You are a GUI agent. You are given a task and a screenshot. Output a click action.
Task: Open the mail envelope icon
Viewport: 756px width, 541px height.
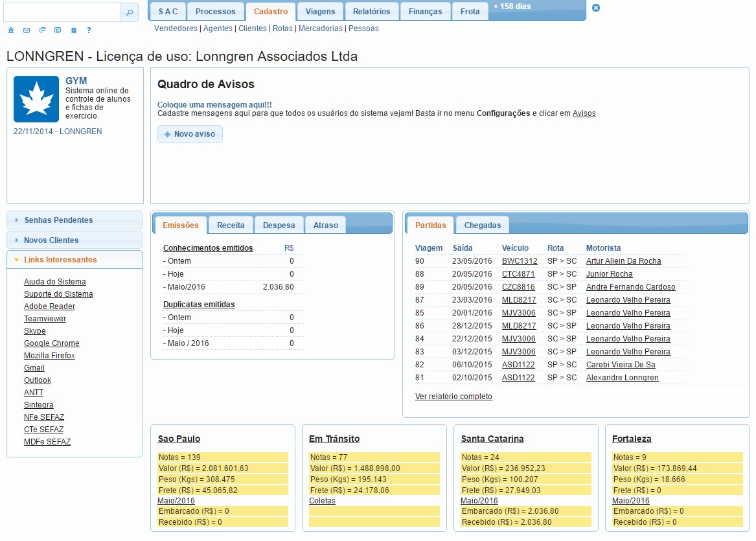[27, 30]
